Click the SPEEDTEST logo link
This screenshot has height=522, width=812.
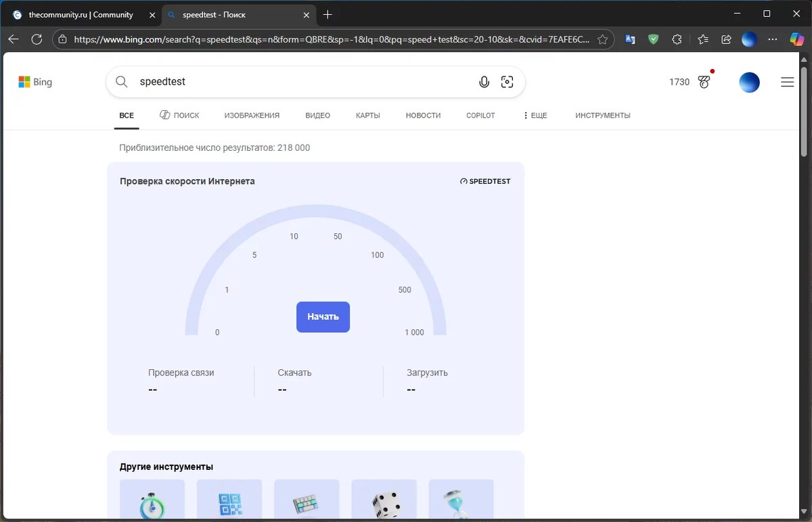coord(485,181)
